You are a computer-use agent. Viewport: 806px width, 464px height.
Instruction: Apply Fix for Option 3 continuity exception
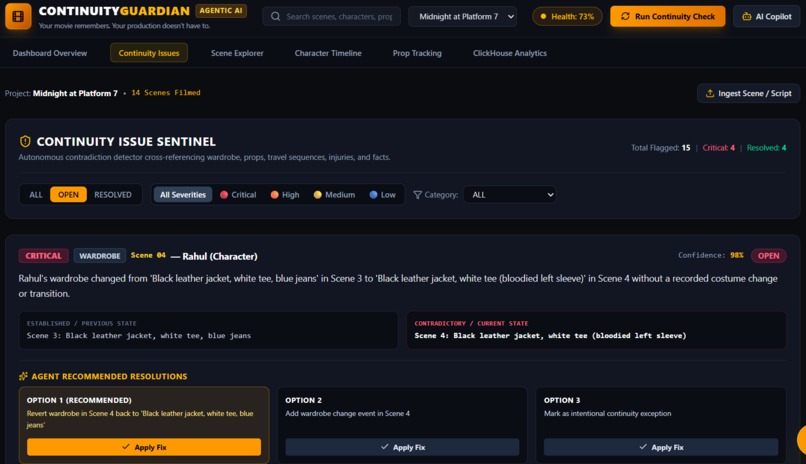(661, 447)
